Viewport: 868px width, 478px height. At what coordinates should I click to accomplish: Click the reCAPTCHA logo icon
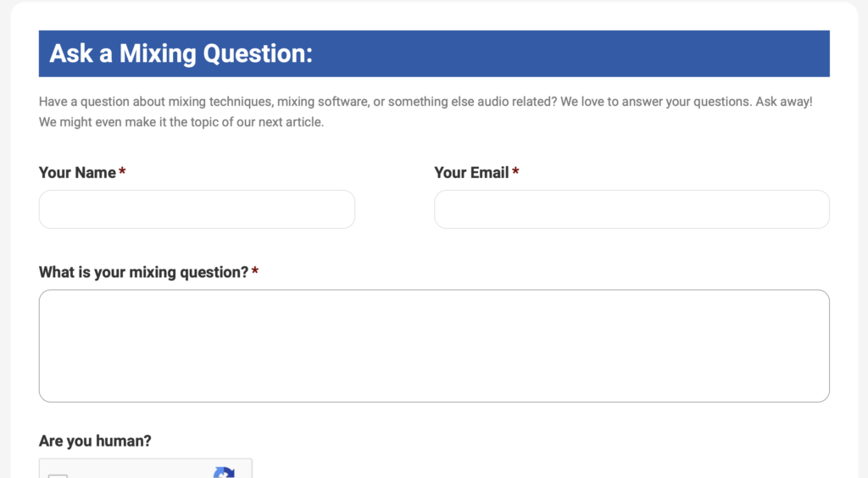[x=224, y=472]
